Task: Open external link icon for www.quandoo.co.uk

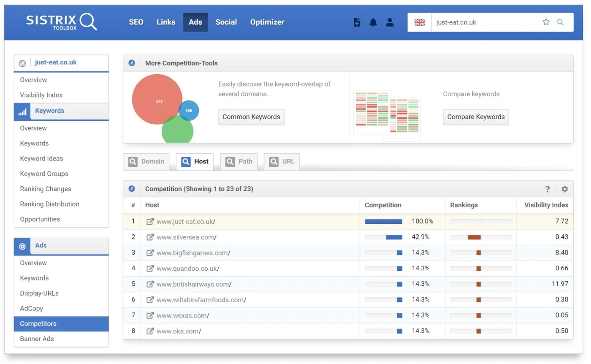Action: pyautogui.click(x=150, y=268)
